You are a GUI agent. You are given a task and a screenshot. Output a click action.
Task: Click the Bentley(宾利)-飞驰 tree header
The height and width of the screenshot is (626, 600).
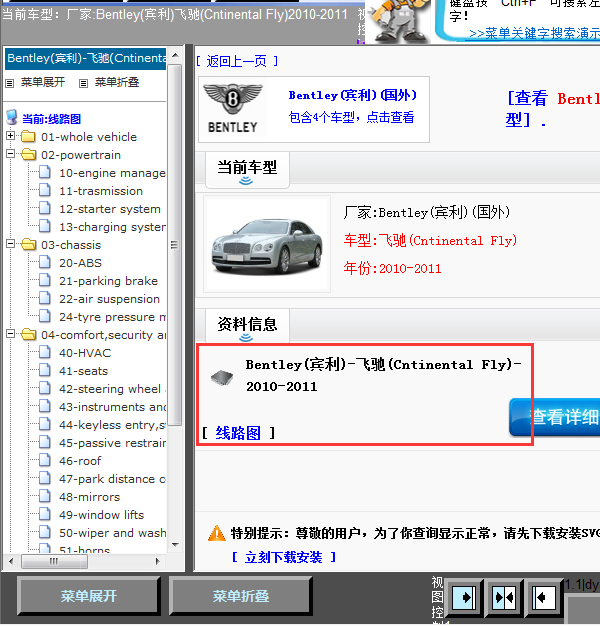85,58
